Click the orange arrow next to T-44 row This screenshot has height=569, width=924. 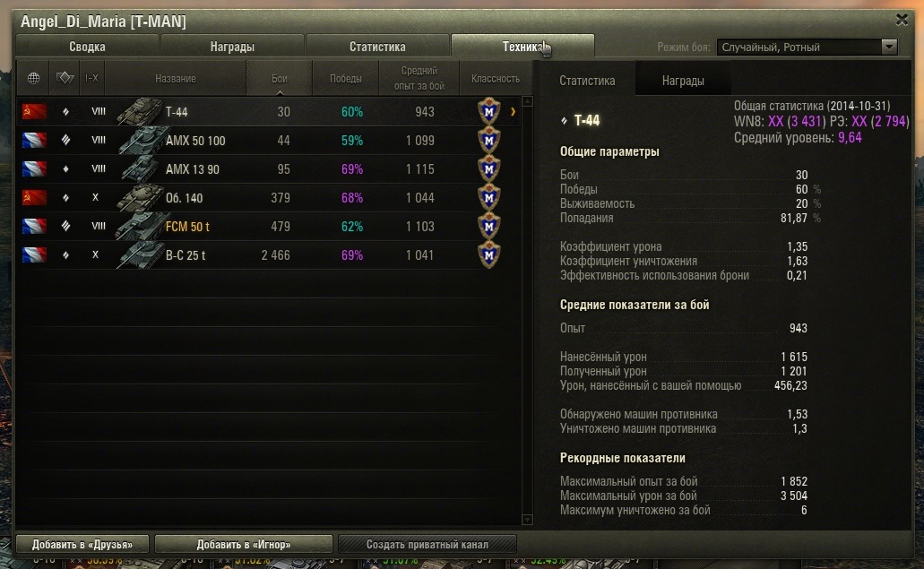513,111
